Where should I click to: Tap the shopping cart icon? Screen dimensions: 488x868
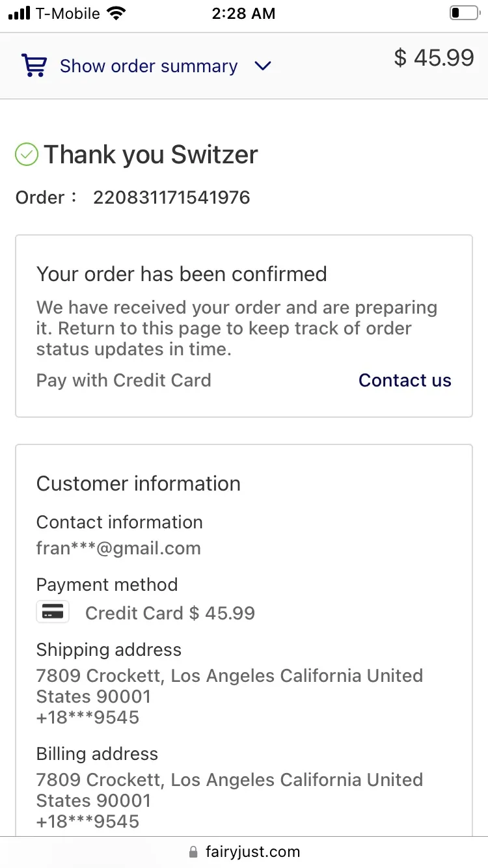(x=34, y=66)
